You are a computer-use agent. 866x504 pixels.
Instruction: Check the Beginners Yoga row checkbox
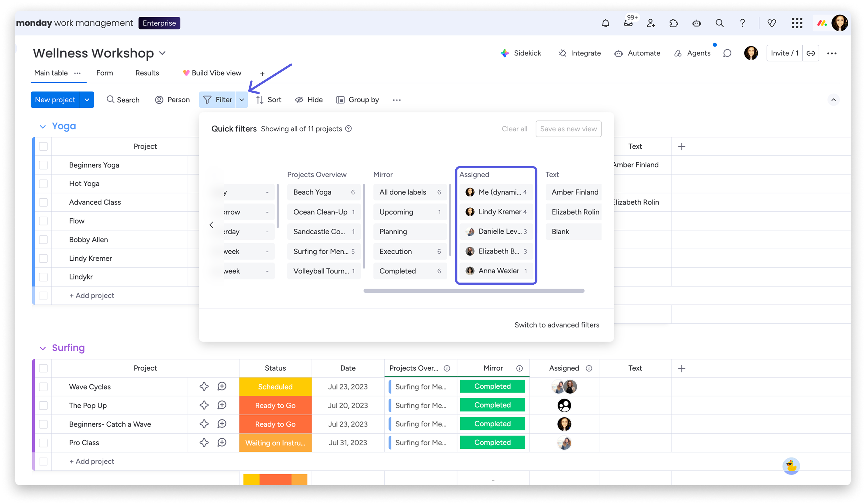(43, 165)
